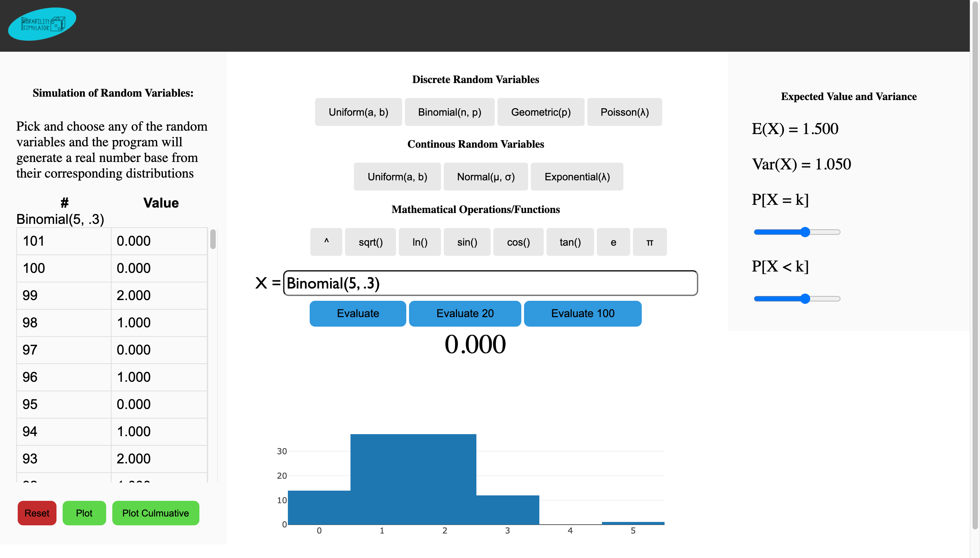Select discrete Binomial(n, p) variable
This screenshot has width=980, height=558.
pos(449,112)
